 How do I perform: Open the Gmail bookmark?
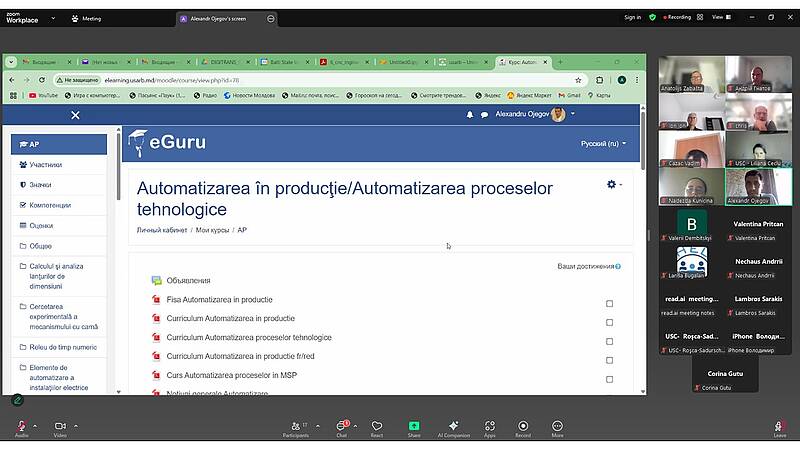570,95
